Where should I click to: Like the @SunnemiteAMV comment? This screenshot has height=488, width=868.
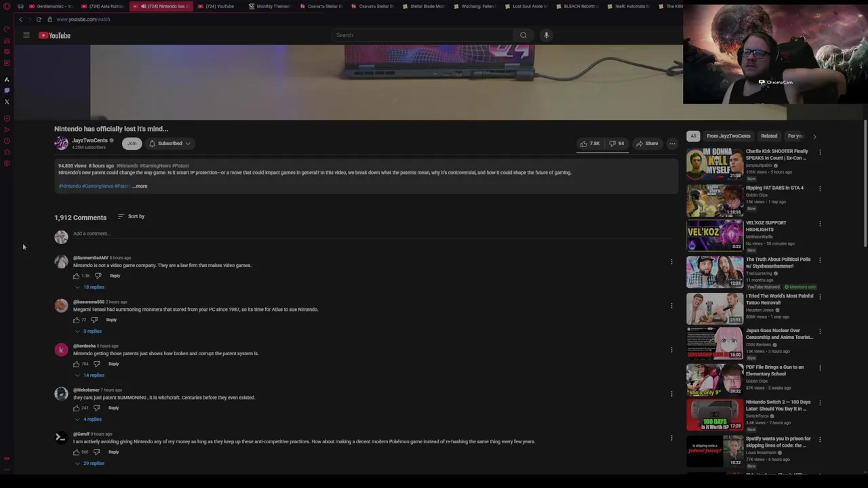click(x=76, y=276)
